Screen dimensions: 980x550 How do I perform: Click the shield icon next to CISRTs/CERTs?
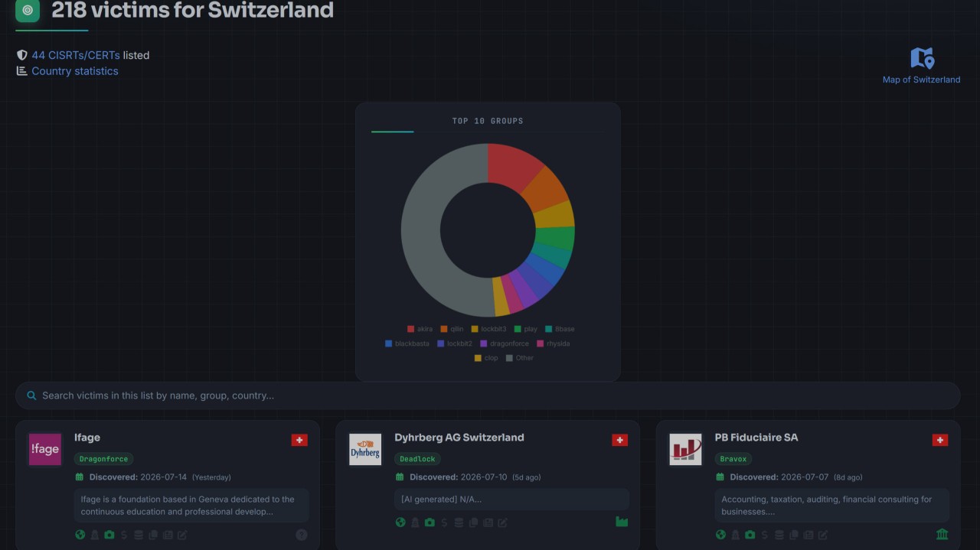point(22,55)
